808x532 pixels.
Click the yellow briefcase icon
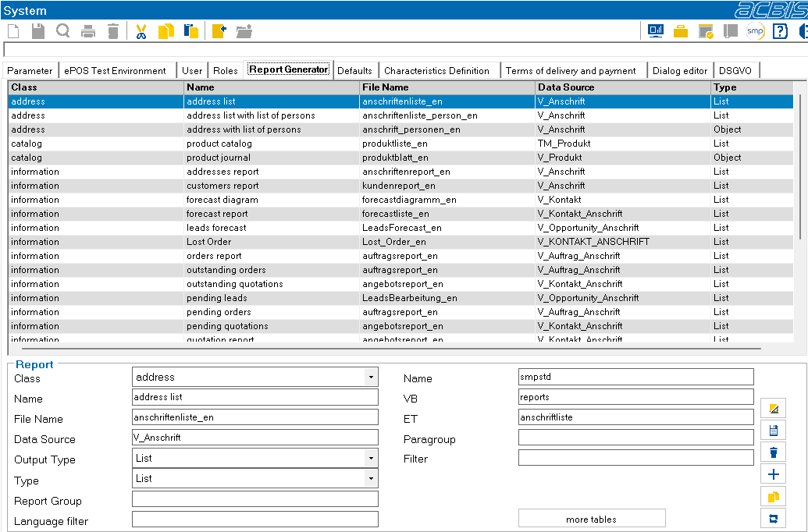681,31
